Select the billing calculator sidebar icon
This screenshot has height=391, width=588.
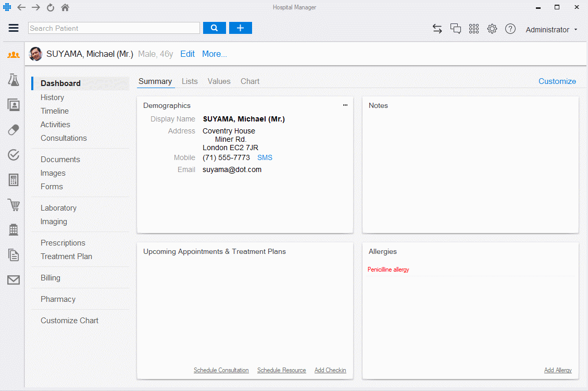[14, 180]
